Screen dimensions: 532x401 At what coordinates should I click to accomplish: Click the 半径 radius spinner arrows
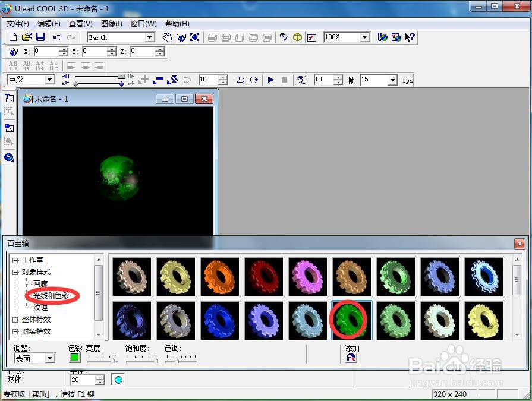(100, 380)
